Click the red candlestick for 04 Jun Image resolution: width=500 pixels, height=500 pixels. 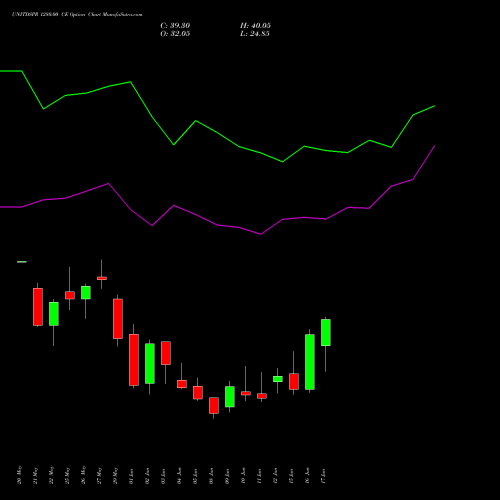coord(182,384)
